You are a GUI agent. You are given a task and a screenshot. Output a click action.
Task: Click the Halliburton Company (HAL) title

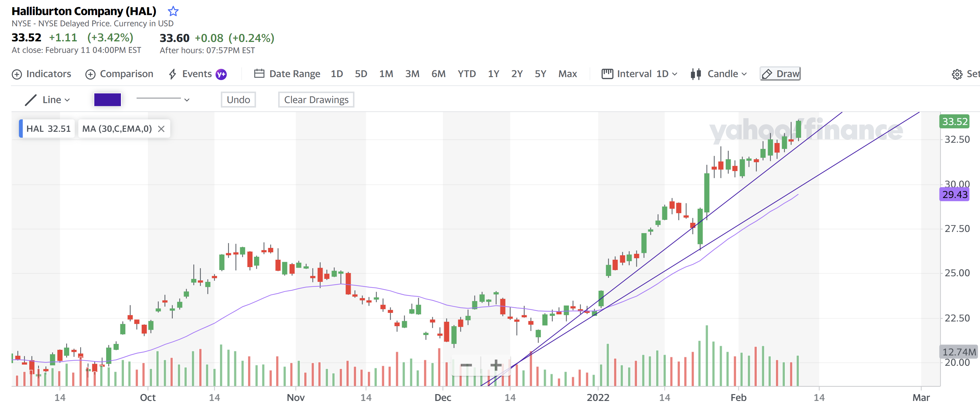click(x=84, y=12)
